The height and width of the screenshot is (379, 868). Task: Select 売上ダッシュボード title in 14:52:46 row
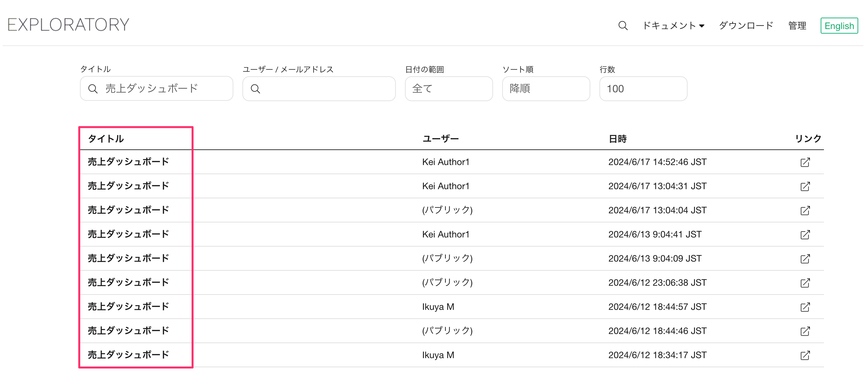(128, 162)
